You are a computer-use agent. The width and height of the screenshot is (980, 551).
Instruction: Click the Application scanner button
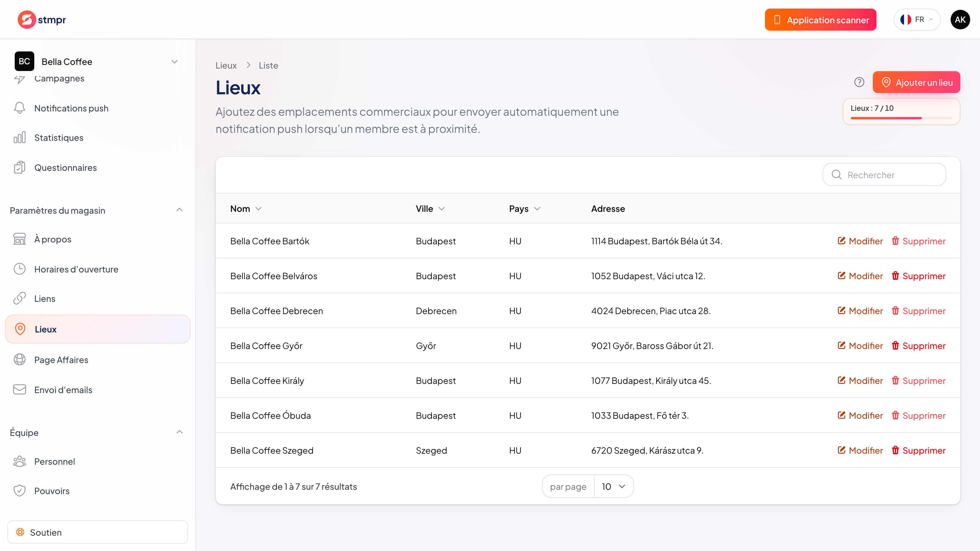point(821,20)
